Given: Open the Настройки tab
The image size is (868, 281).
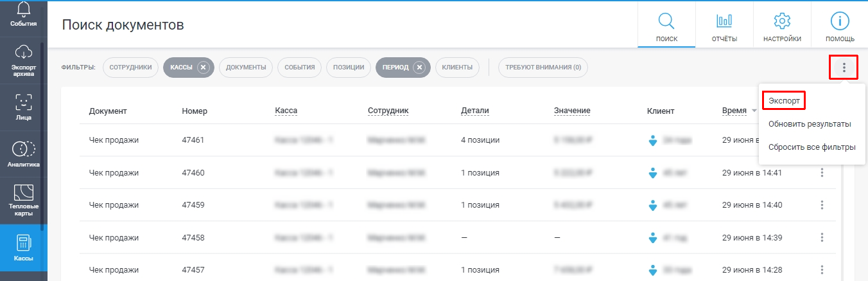Looking at the screenshot, I should (782, 26).
